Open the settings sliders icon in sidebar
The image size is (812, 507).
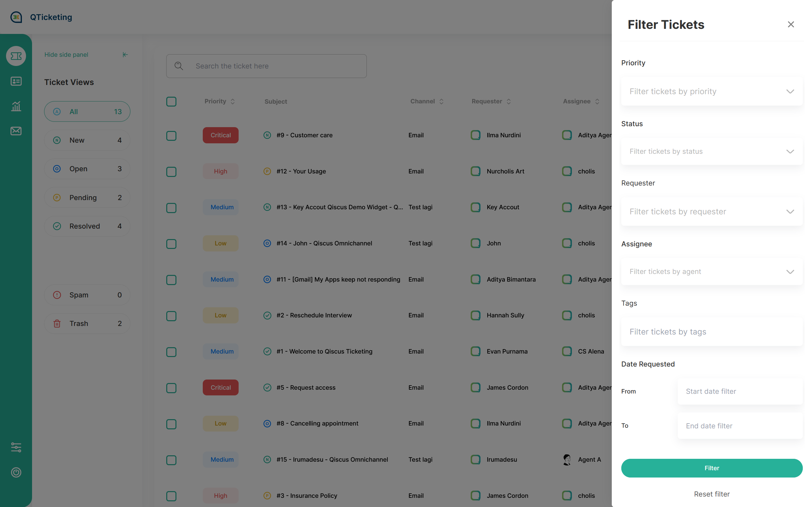16,447
